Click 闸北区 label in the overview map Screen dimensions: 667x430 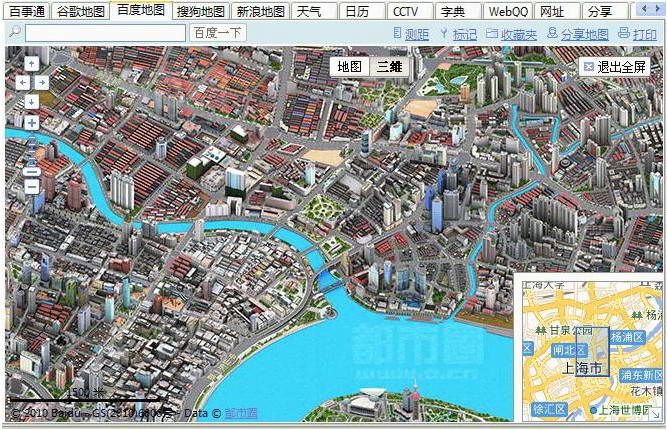point(569,351)
